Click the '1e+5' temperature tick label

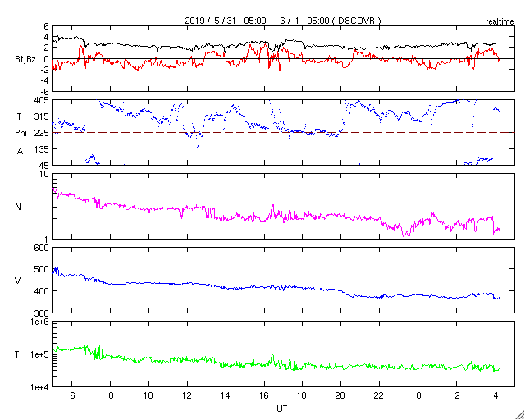click(40, 354)
